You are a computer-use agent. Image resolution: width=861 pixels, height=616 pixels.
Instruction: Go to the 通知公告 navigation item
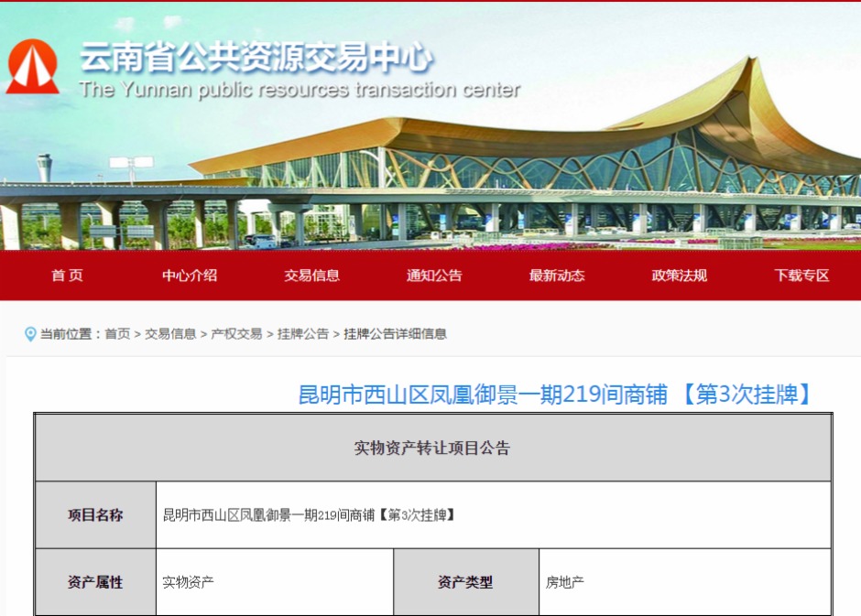click(x=434, y=276)
